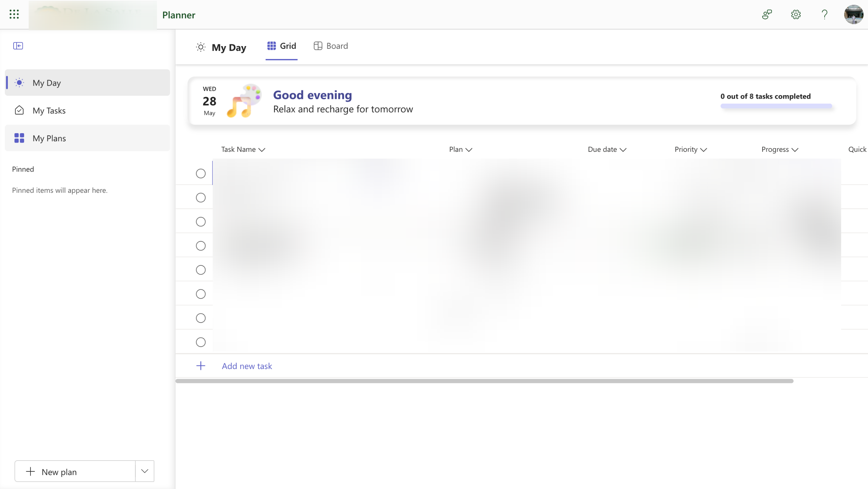The height and width of the screenshot is (489, 868).
Task: Open your account profile picture
Action: point(853,15)
